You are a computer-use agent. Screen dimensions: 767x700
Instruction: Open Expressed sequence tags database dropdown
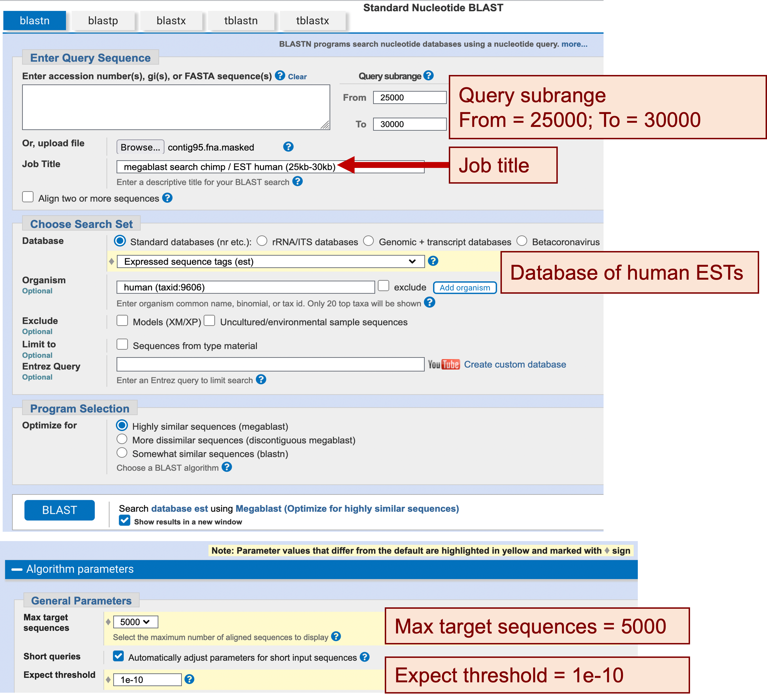click(270, 261)
